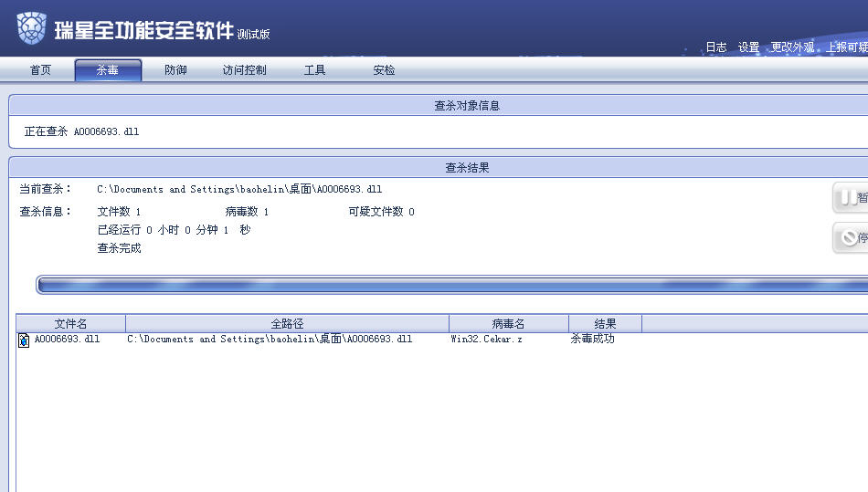Viewport: 868px width, 492px height.
Task: Click the full path cell for A0006693.dll
Action: (270, 339)
